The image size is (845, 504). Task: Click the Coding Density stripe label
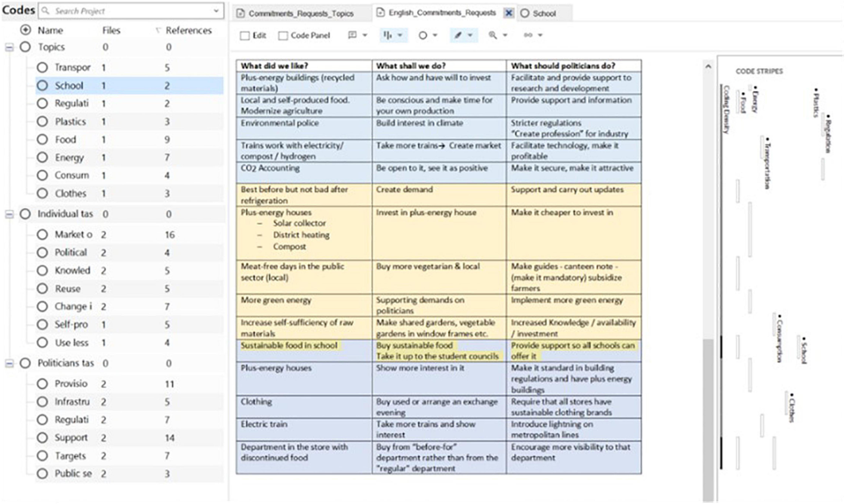click(x=726, y=109)
